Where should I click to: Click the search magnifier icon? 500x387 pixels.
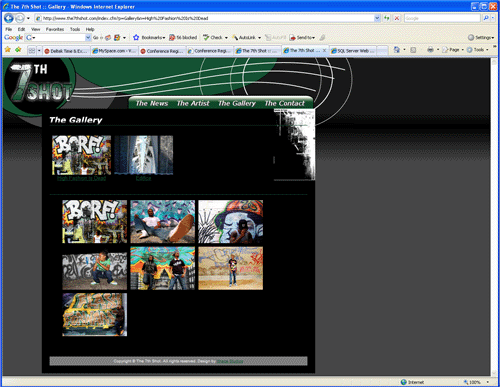[486, 18]
